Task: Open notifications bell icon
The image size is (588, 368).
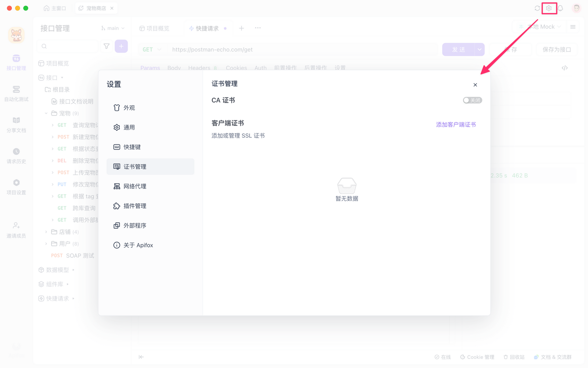Action: pyautogui.click(x=560, y=8)
